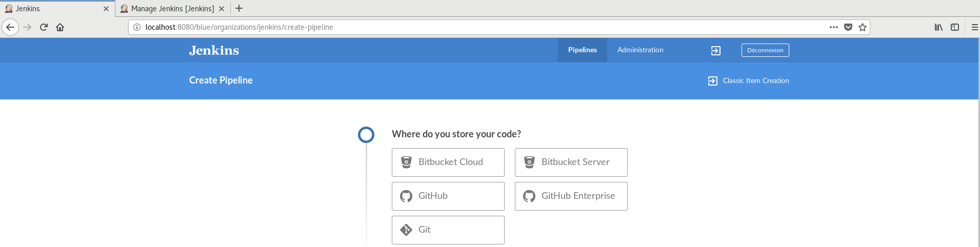This screenshot has height=247, width=980.
Task: Select GitHub Enterprise option
Action: click(x=571, y=196)
